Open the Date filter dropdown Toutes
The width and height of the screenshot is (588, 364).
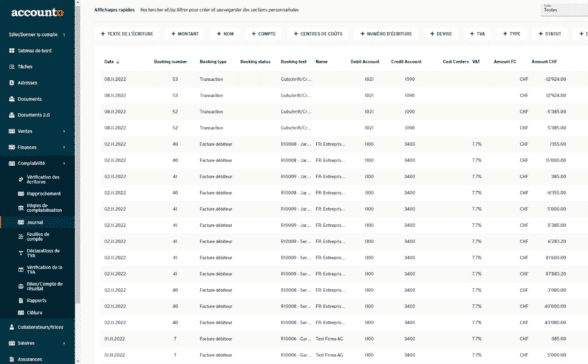565,9
